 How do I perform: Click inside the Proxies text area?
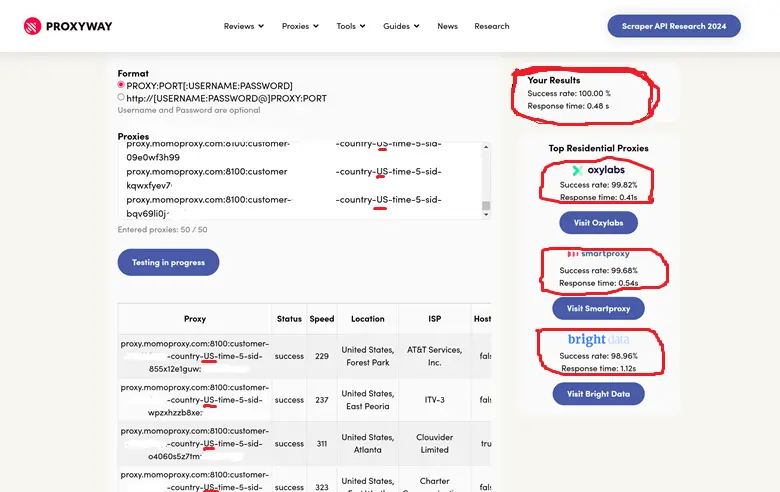click(300, 180)
